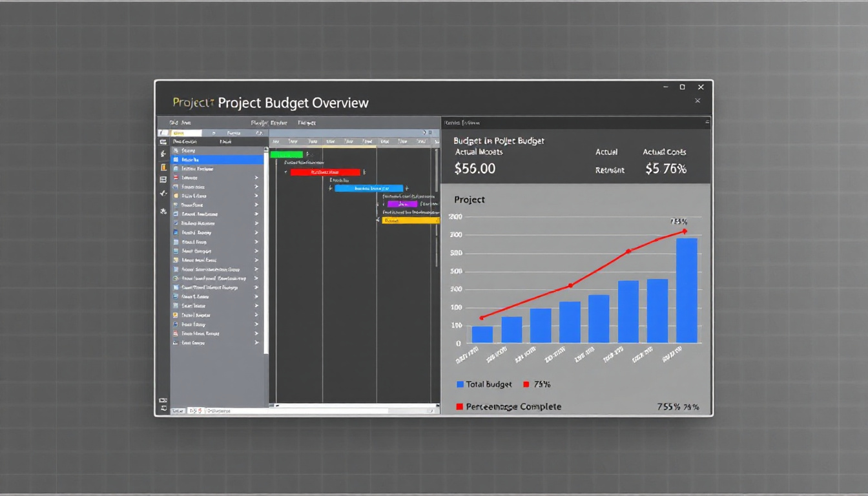Click the checkmark icon in the left sidebar

coord(163,193)
